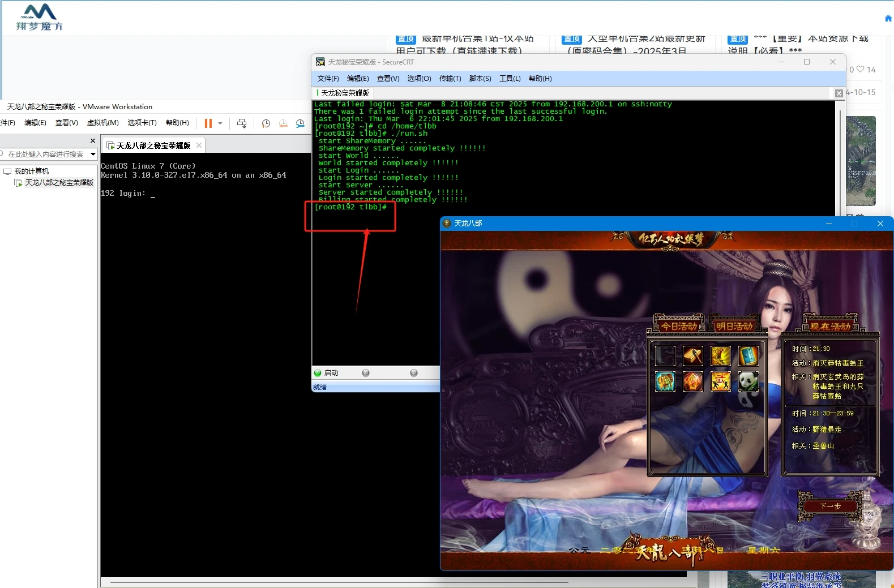Click the 现在活动 header in game launcher
This screenshot has width=894, height=588.
pos(830,325)
